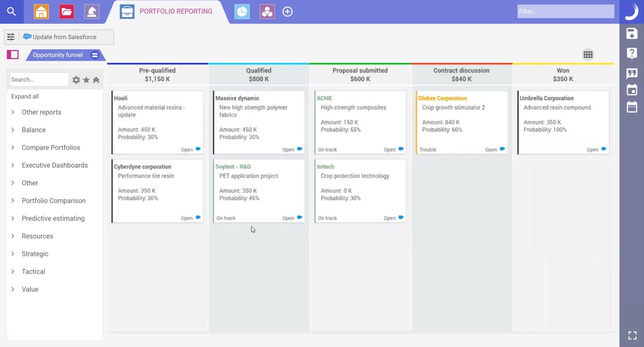Screen dimensions: 644x347
Task: Open the Opportunity funnel options menu
Action: (x=95, y=55)
